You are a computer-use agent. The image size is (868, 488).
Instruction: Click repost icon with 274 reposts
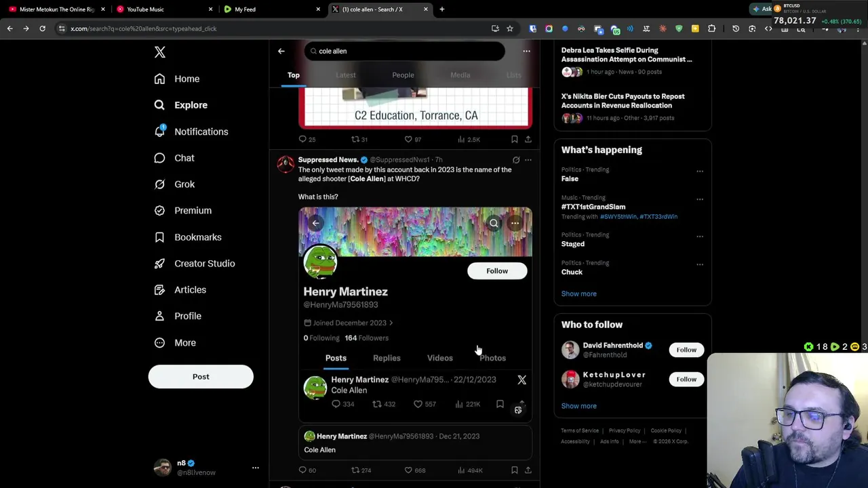(361, 470)
